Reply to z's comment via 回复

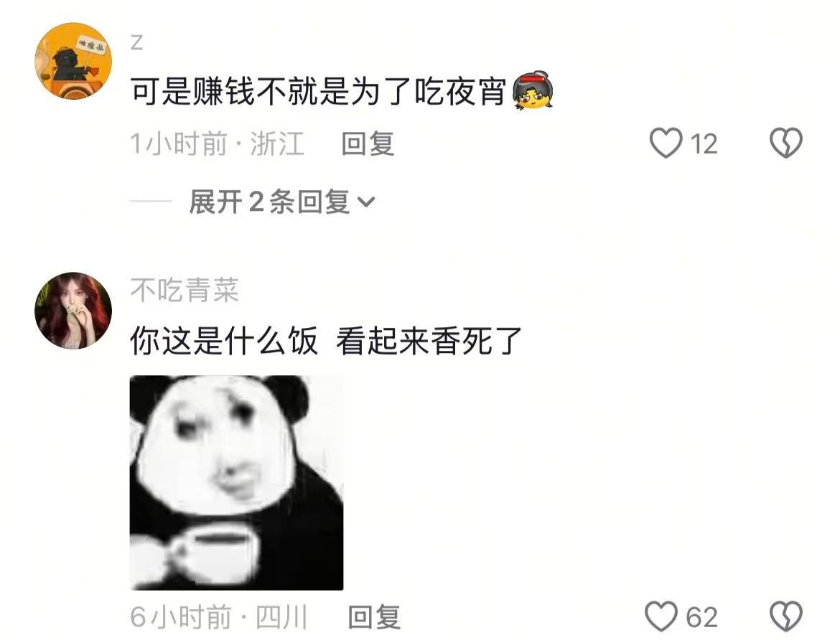[368, 143]
